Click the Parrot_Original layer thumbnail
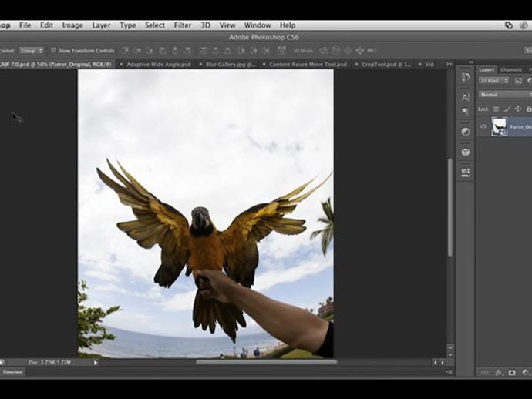Viewport: 532px width, 399px height. point(500,126)
